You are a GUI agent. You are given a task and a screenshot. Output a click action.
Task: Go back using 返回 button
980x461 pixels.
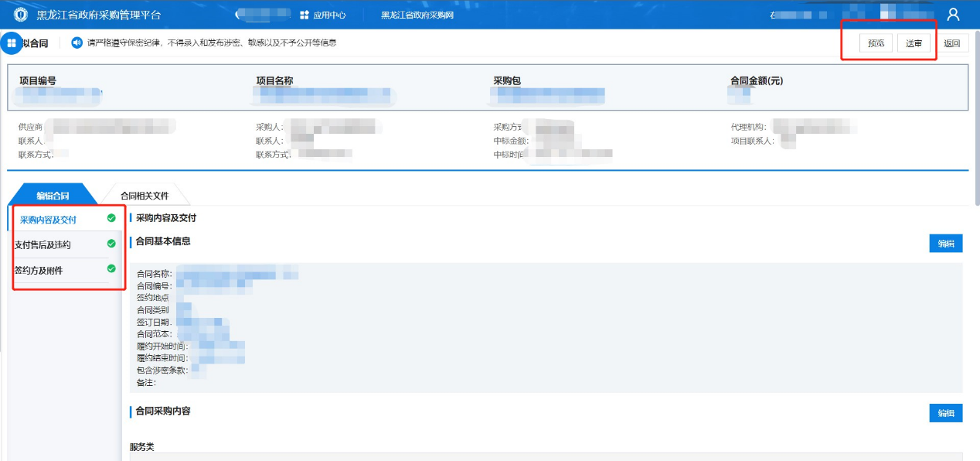951,43
